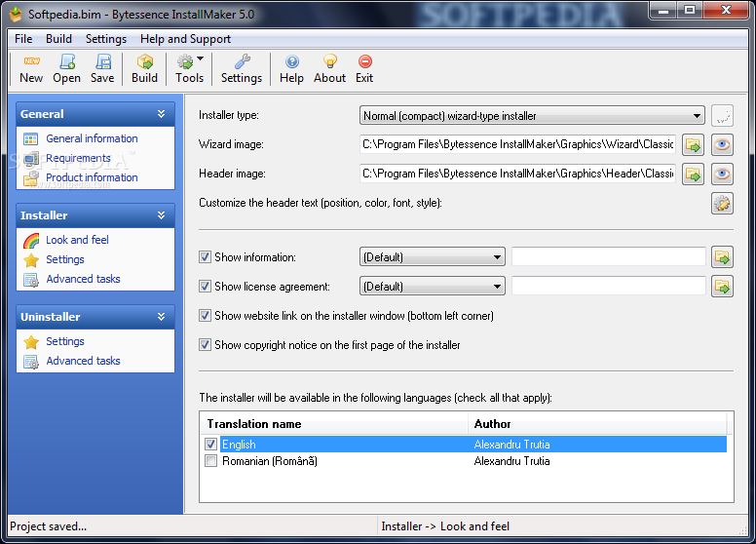
Task: Browse for the Wizard image file
Action: coord(694,144)
